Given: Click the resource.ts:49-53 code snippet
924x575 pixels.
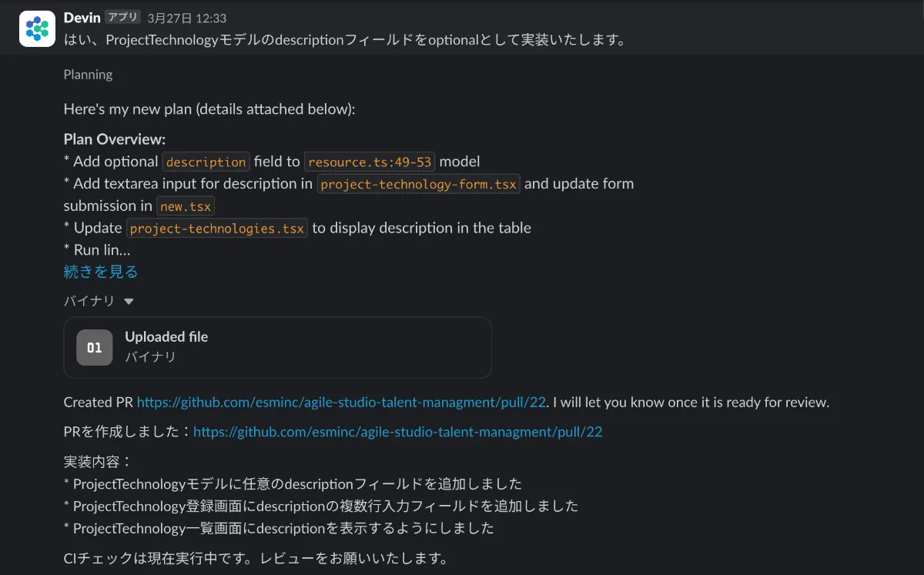Looking at the screenshot, I should tap(370, 162).
